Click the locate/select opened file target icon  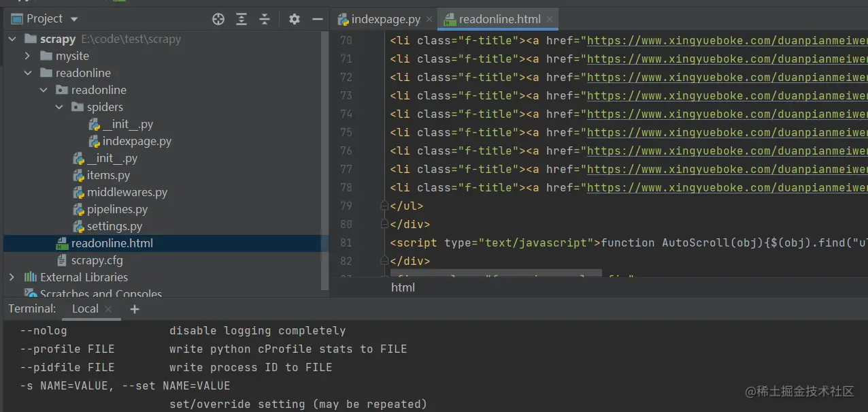pyautogui.click(x=218, y=19)
